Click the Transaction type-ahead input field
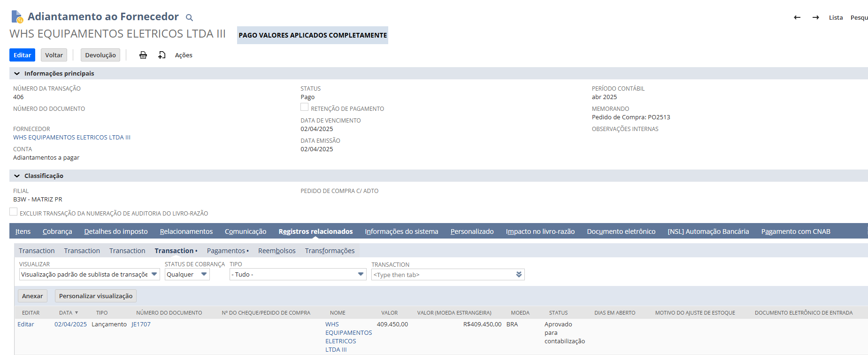The image size is (868, 355). [442, 275]
